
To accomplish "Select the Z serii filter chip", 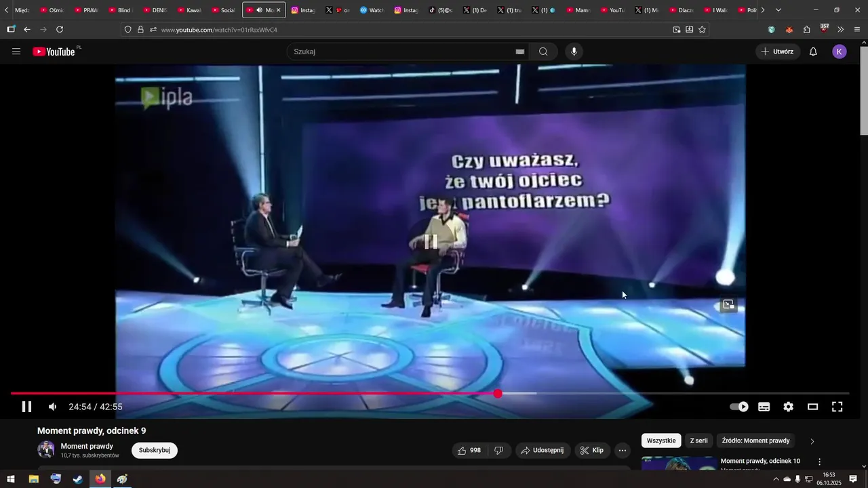I will [x=698, y=441].
